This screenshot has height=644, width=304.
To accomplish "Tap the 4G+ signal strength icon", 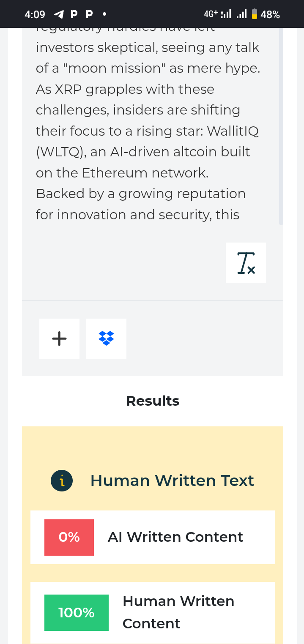I will [217, 14].
